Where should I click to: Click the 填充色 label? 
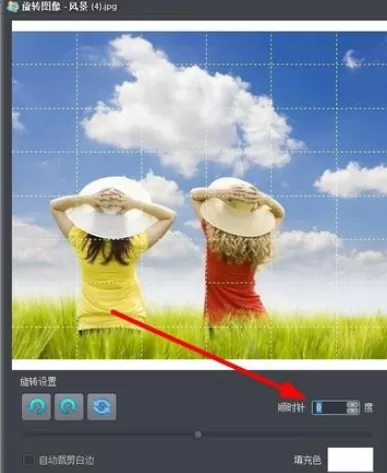(x=307, y=460)
